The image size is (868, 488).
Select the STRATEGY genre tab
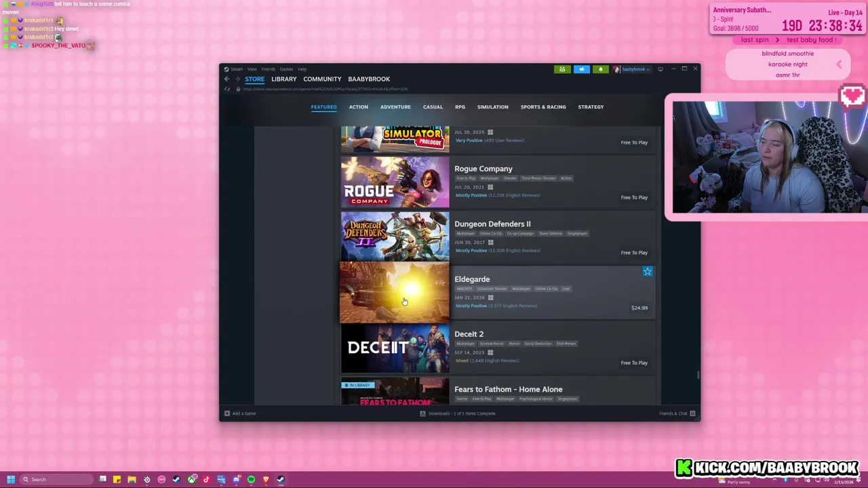[x=591, y=107]
